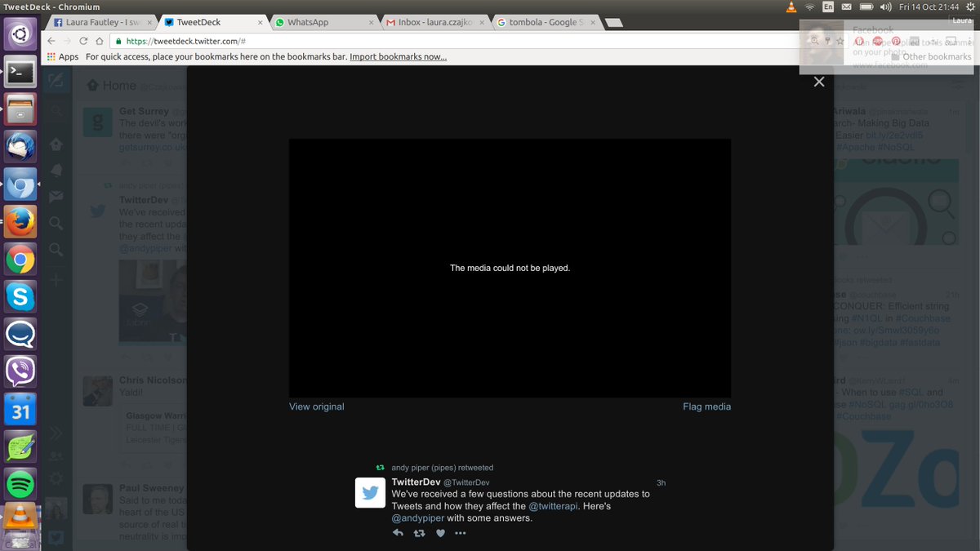
Task: Open the @twitterapi mention link
Action: click(555, 506)
